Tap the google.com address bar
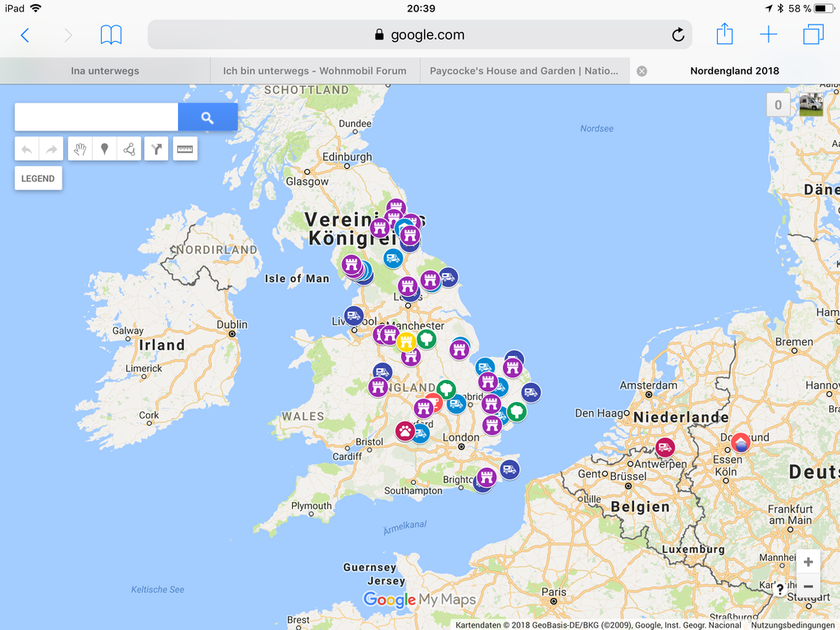The height and width of the screenshot is (630, 840). (x=419, y=34)
